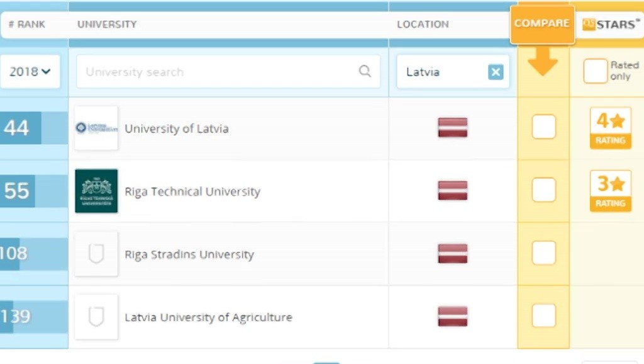Sort by the # RANK column
Viewport: 644px width, 364px height.
(x=26, y=25)
